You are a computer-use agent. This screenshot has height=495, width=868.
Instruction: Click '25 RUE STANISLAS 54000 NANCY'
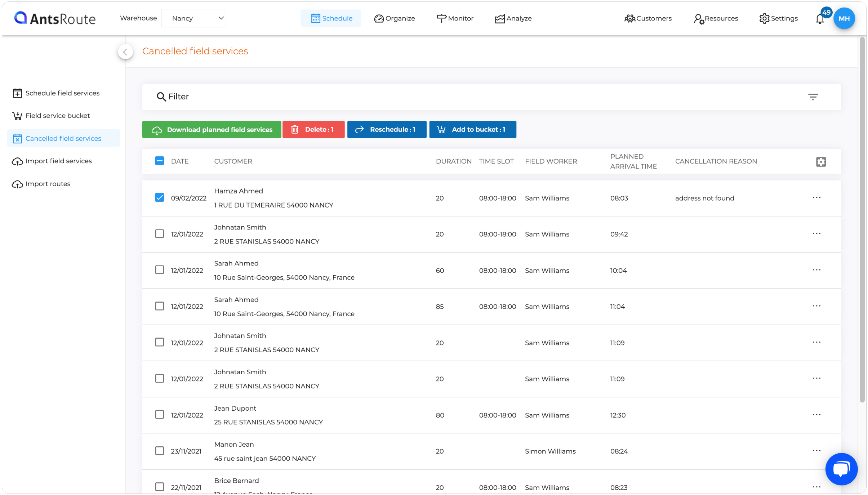[x=268, y=422]
